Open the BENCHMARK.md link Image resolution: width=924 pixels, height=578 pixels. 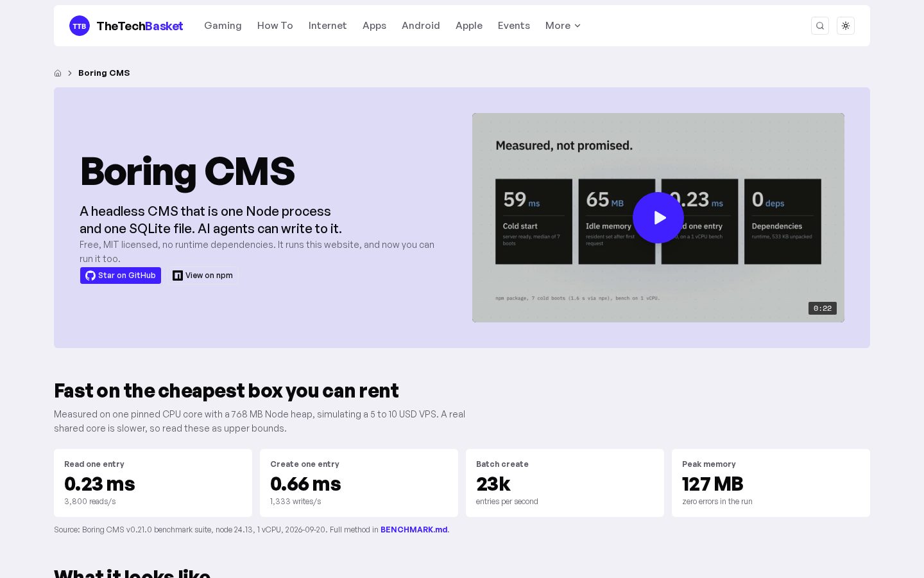[414, 530]
